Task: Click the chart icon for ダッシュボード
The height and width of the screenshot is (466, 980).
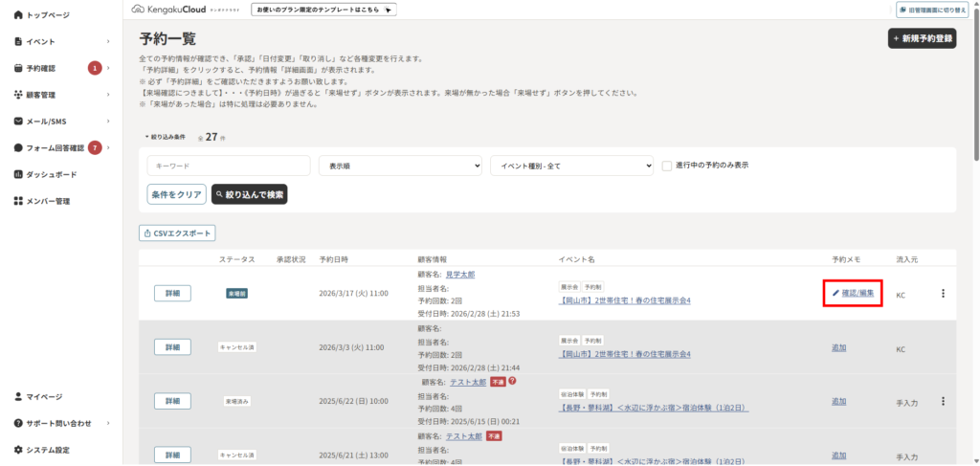Action: tap(18, 175)
